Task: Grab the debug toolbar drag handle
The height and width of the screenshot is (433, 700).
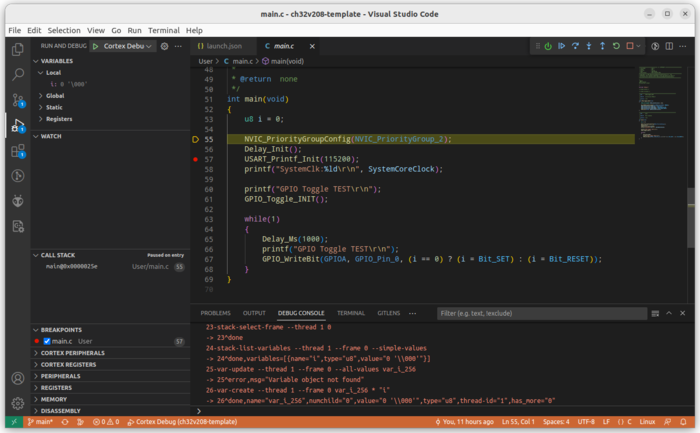Action: tap(538, 46)
